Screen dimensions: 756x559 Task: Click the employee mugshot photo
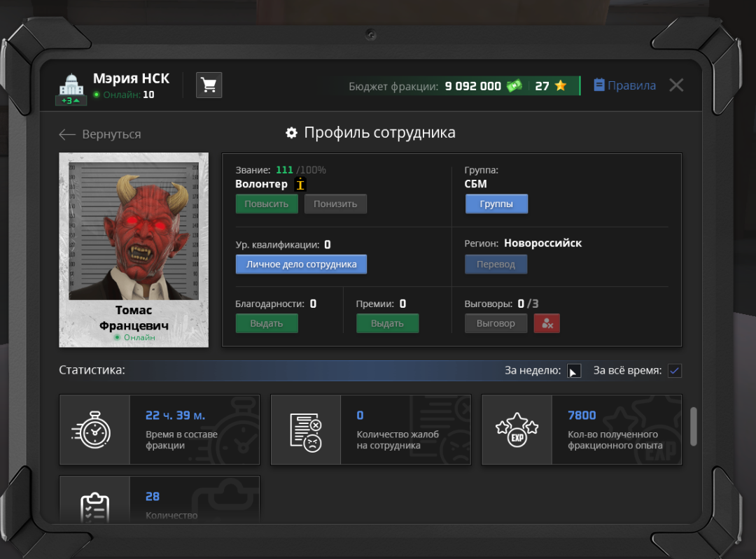click(x=134, y=231)
